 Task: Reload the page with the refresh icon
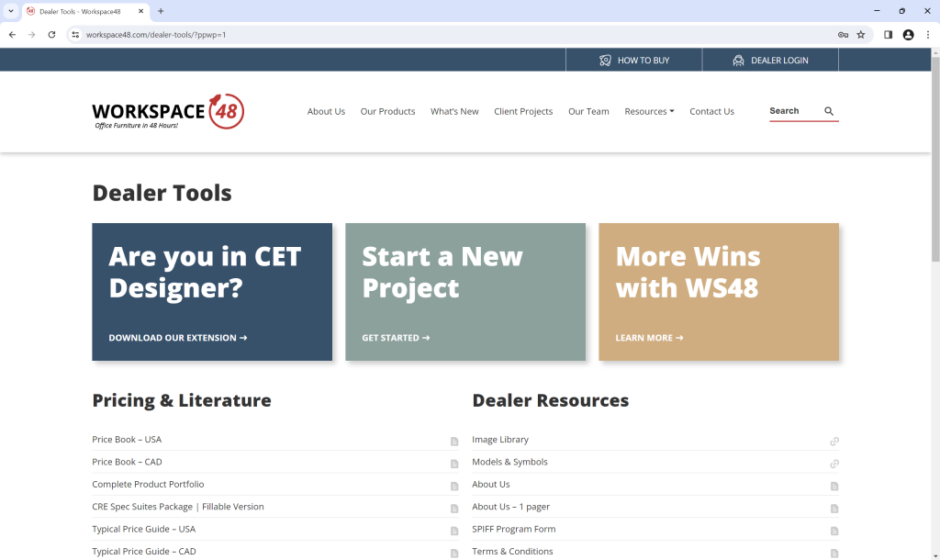[x=51, y=34]
